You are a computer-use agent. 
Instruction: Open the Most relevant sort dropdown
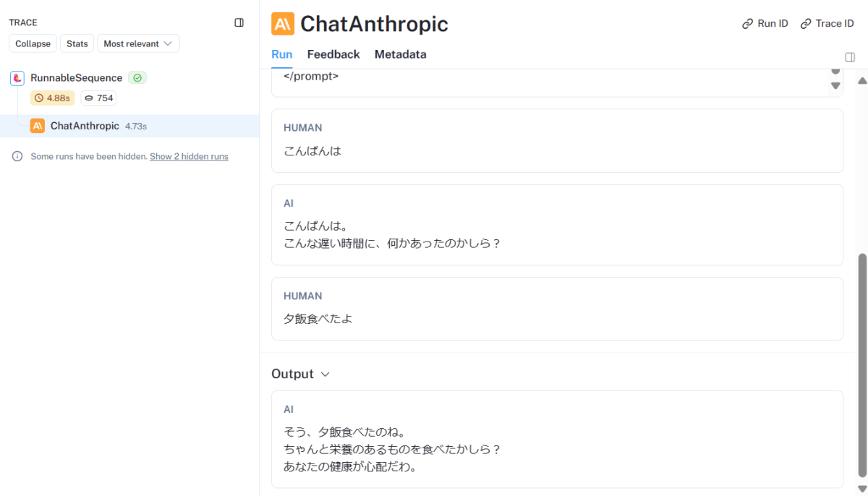[138, 43]
